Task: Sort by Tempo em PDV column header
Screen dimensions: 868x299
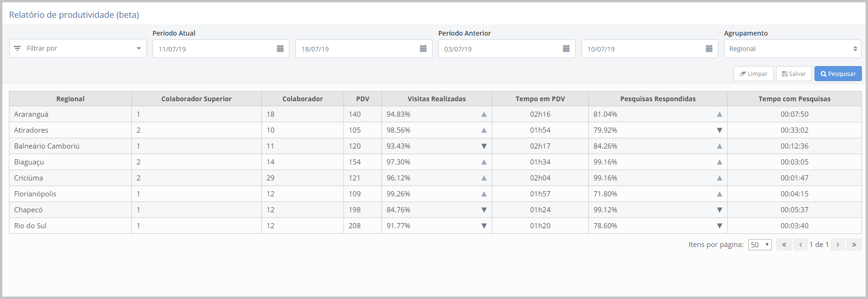Action: pyautogui.click(x=540, y=99)
